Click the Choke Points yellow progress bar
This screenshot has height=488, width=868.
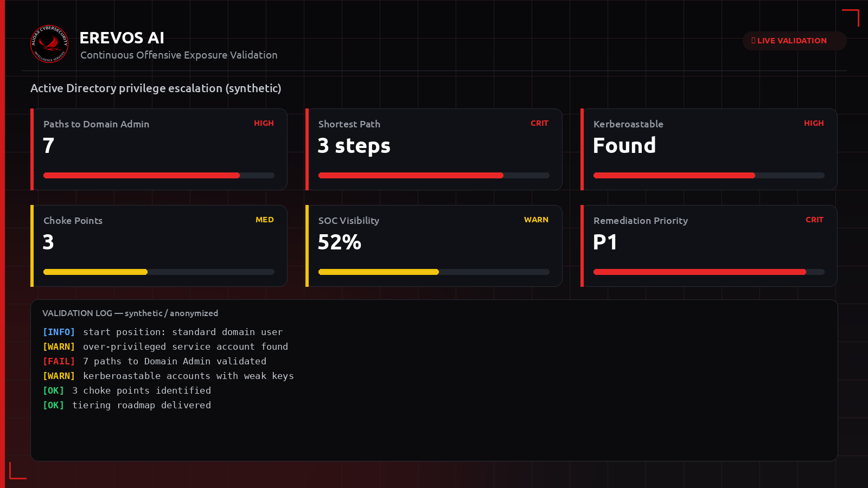[x=159, y=272]
